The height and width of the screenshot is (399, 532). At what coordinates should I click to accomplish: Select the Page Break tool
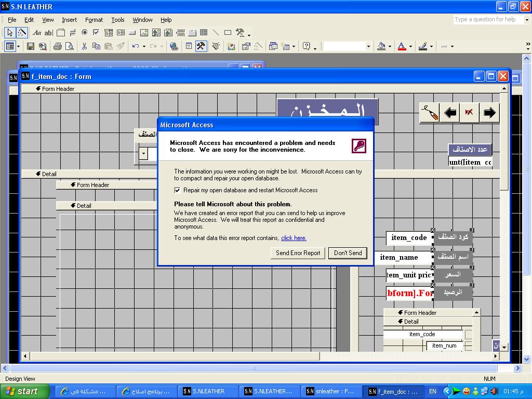(x=180, y=33)
